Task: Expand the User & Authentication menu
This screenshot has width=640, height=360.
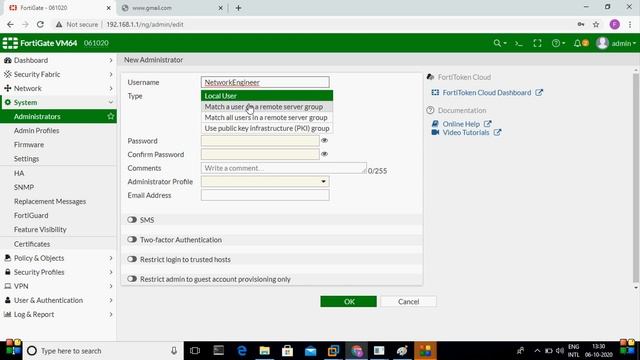Action: tap(58, 300)
